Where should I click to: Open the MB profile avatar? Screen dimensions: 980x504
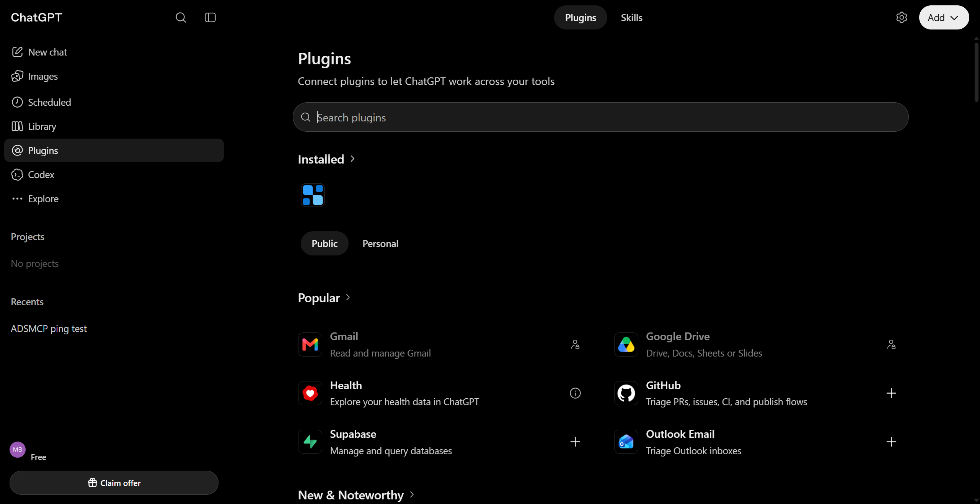point(18,450)
